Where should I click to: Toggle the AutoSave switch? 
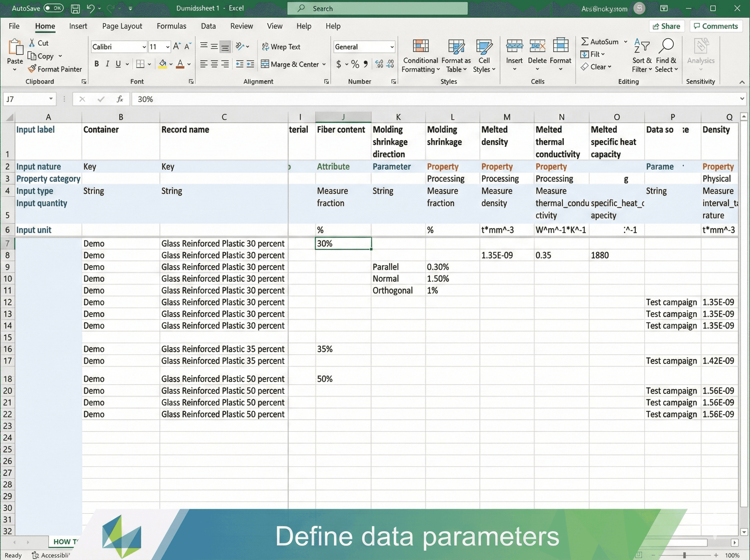(53, 8)
